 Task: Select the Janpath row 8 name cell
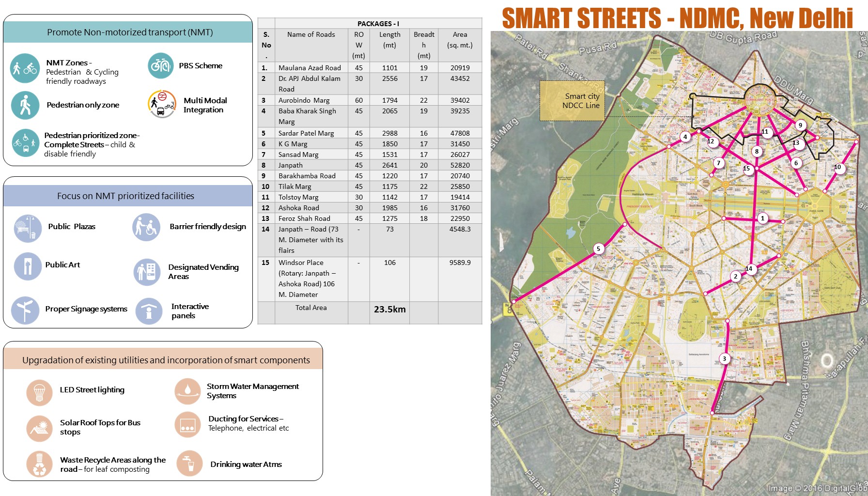311,165
